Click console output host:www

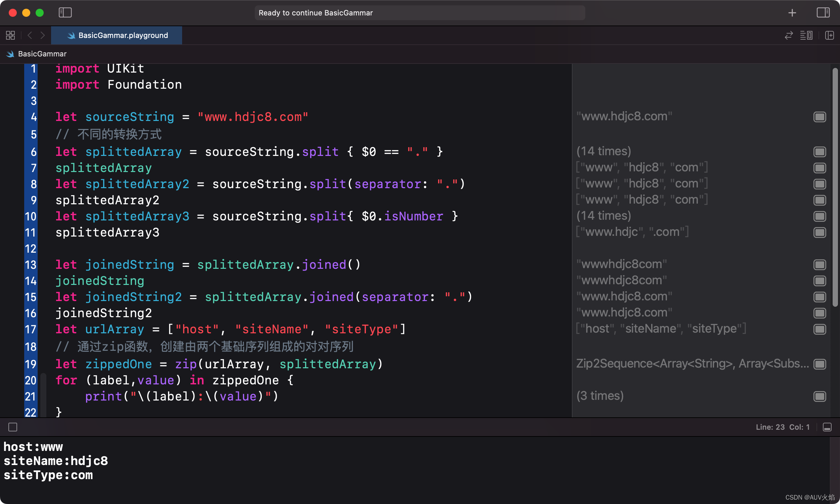coord(33,447)
